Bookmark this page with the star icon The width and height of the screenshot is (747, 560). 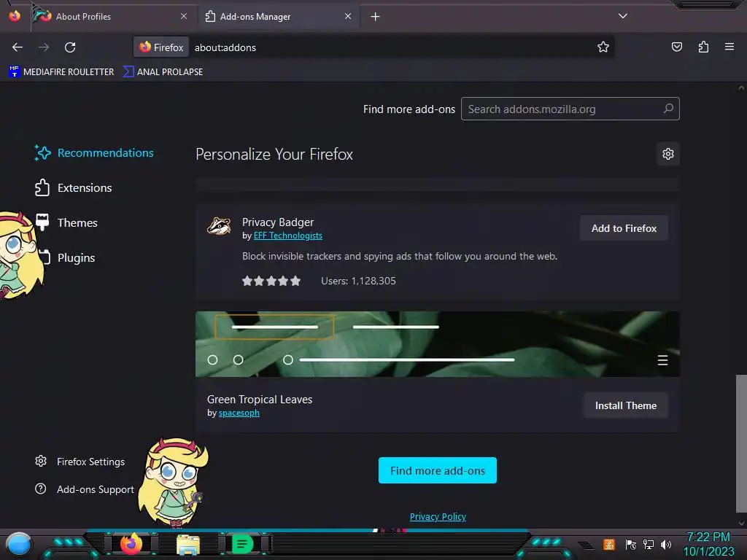(x=603, y=47)
